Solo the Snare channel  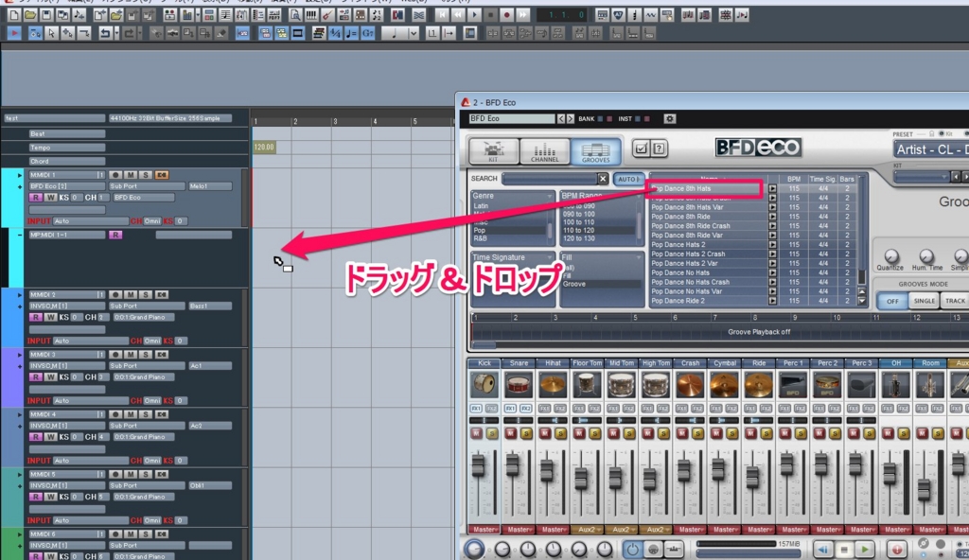[x=526, y=433]
